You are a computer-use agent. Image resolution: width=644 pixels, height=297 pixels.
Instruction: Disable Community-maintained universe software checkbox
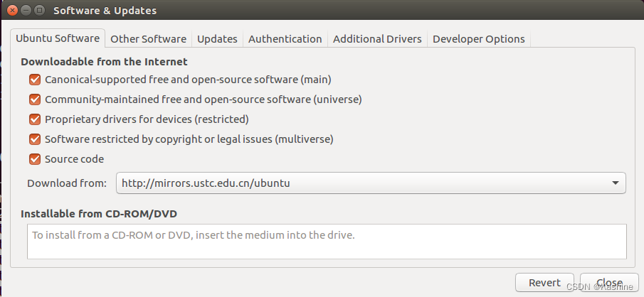tap(34, 99)
